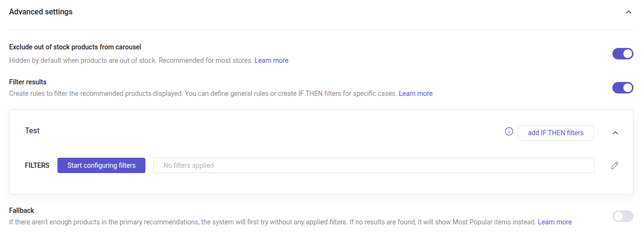This screenshot has width=644, height=233.
Task: Collapse the Advanced settings section
Action: (x=629, y=12)
